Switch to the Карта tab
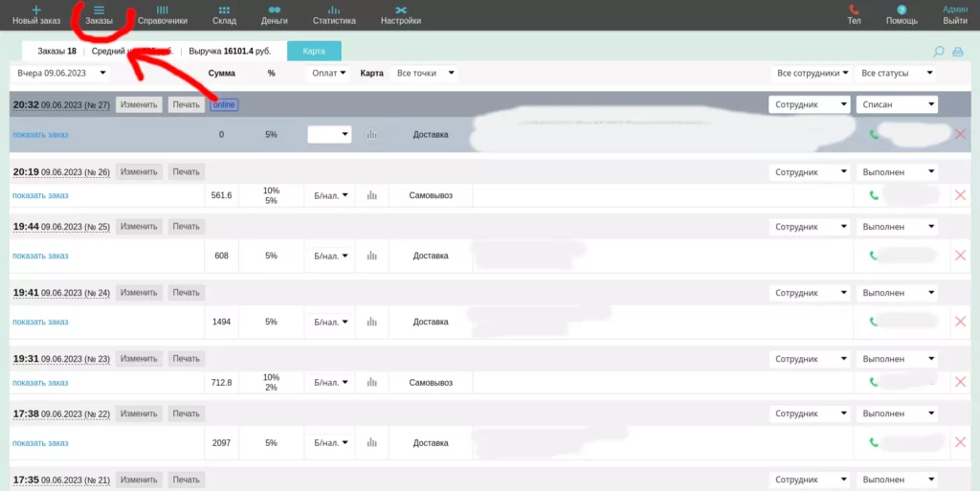 pyautogui.click(x=314, y=52)
